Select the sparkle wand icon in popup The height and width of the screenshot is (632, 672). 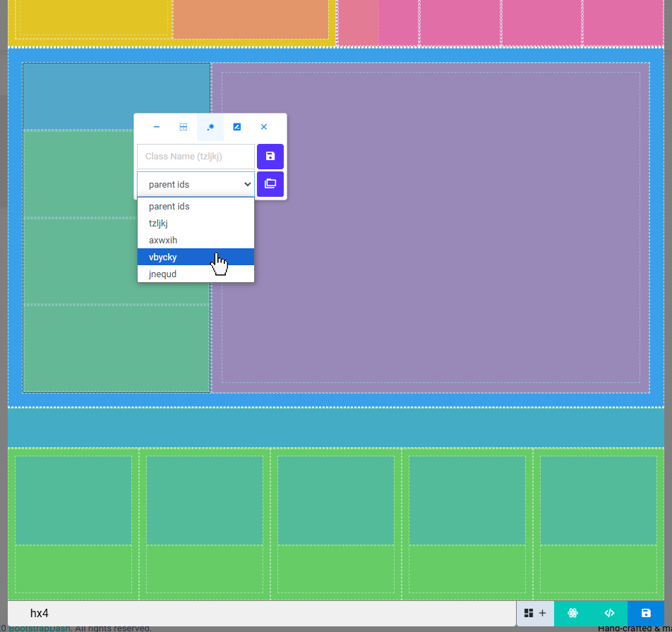point(210,127)
